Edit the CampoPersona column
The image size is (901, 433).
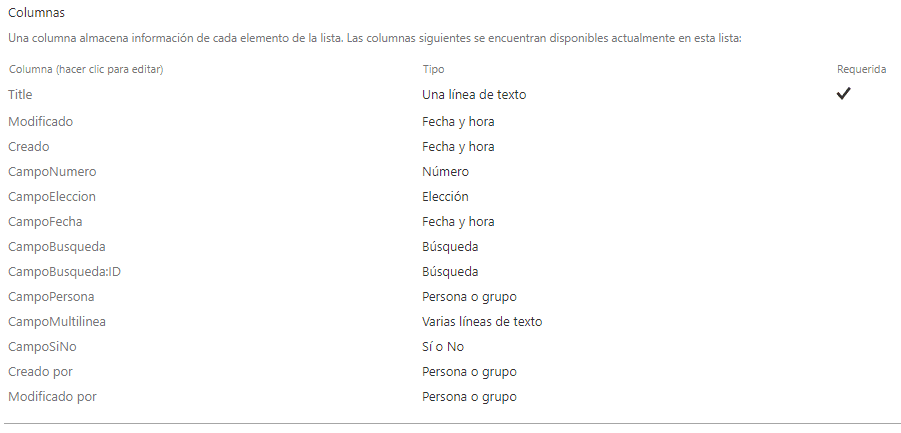51,297
